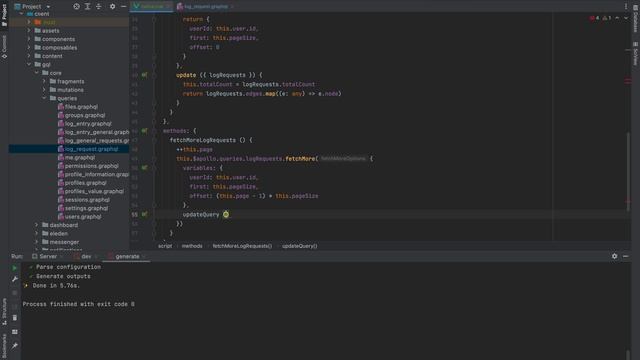Collapse the gql folder

pos(29,64)
